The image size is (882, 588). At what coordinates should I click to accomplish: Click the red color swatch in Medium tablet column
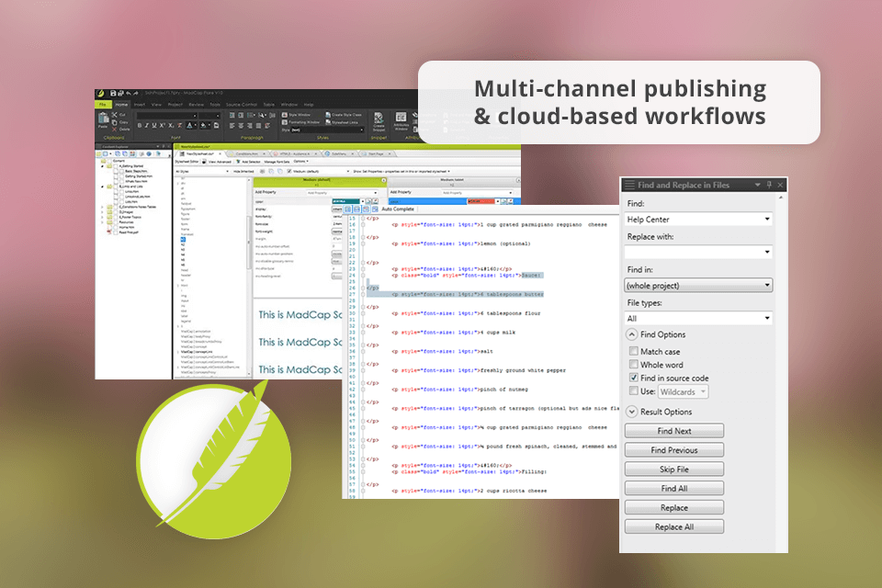pyautogui.click(x=481, y=201)
